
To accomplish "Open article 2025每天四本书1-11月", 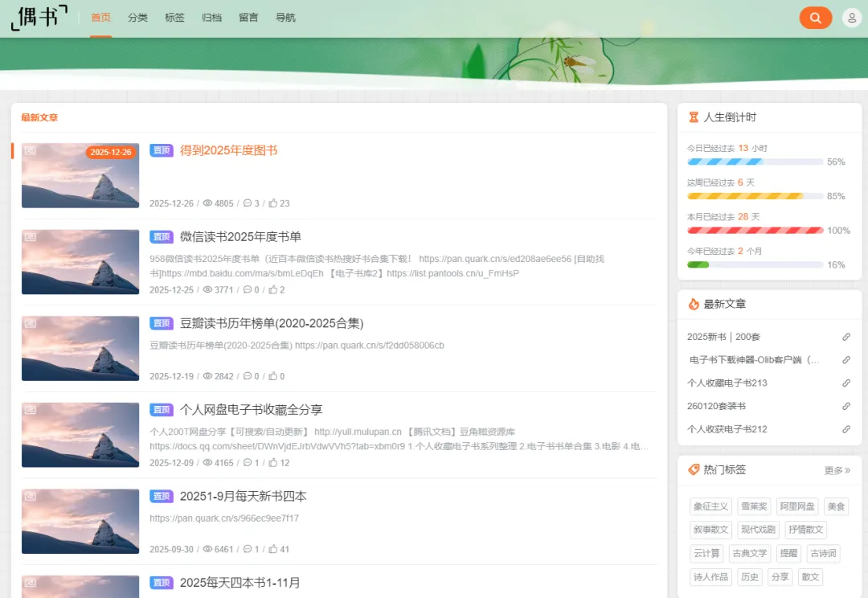I will (x=240, y=583).
